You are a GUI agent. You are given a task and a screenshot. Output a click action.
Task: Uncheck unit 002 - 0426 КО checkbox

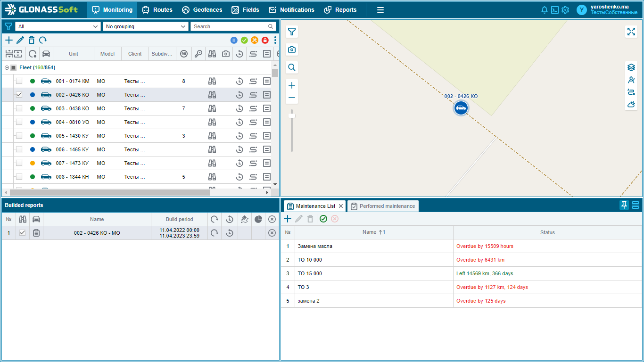(19, 95)
